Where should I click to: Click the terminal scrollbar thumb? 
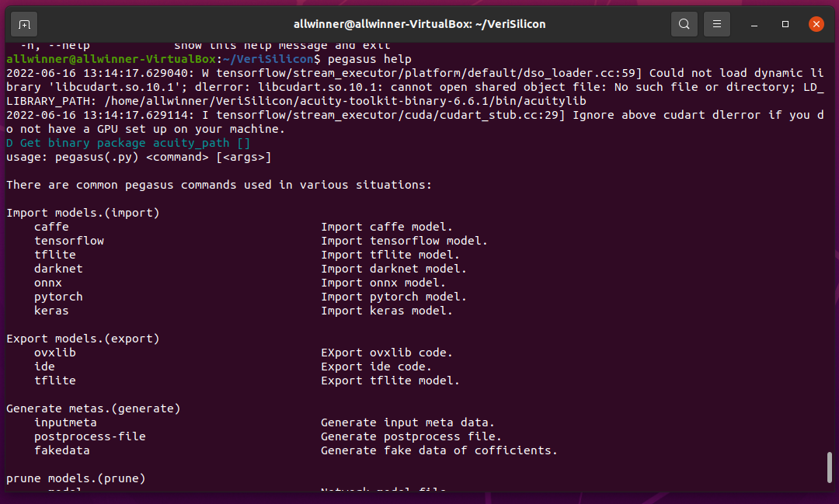point(830,467)
